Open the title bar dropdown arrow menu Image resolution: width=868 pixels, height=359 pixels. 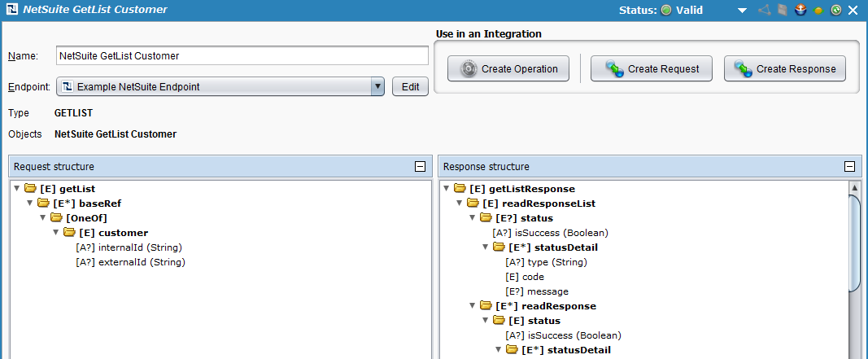742,11
